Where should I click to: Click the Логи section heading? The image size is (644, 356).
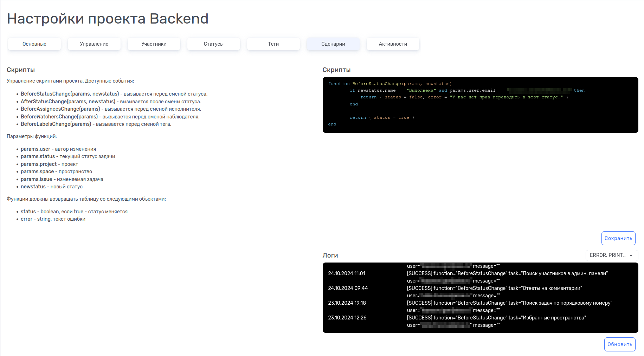[330, 255]
